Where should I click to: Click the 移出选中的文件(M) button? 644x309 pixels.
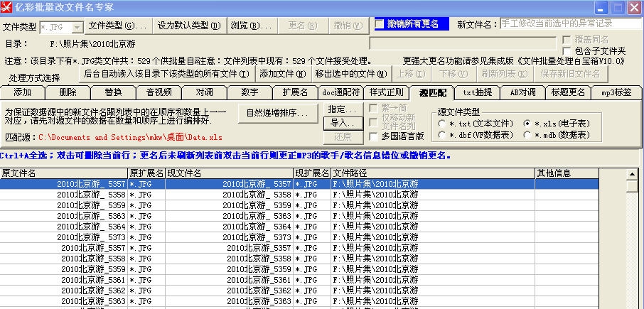click(350, 73)
